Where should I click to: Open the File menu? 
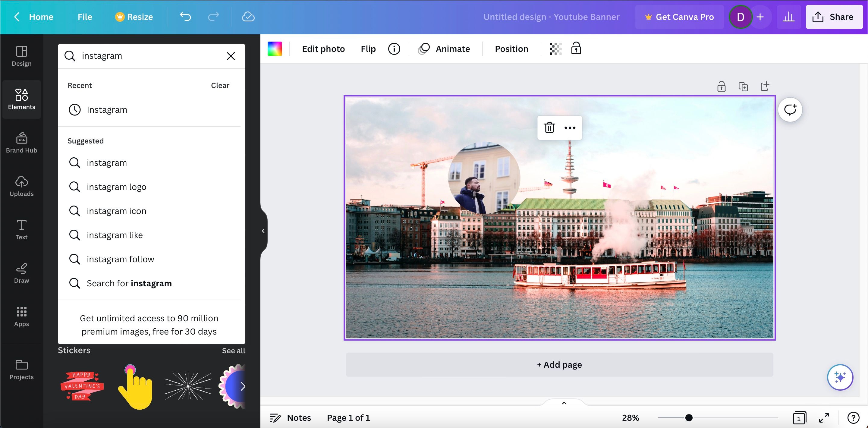84,17
